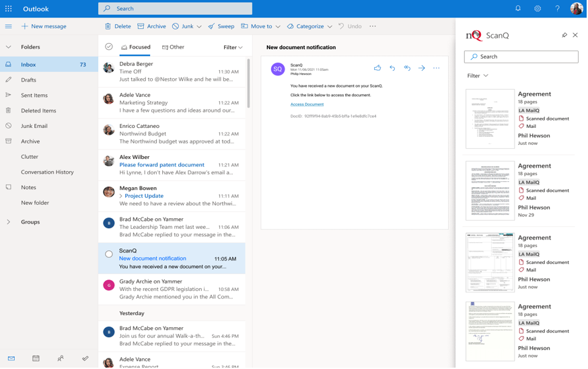The image size is (588, 369).
Task: Pin the ScanQ panel
Action: click(x=565, y=35)
